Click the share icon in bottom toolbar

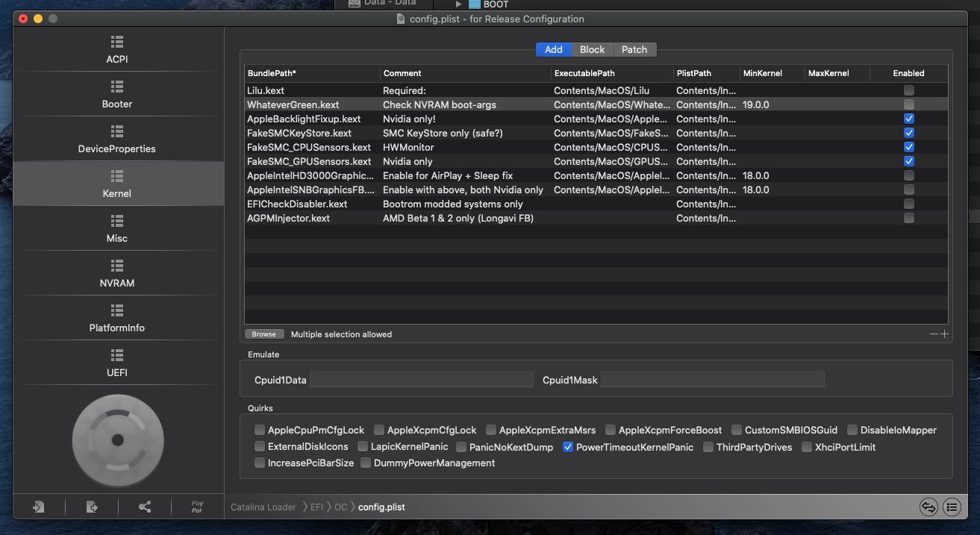coord(145,507)
